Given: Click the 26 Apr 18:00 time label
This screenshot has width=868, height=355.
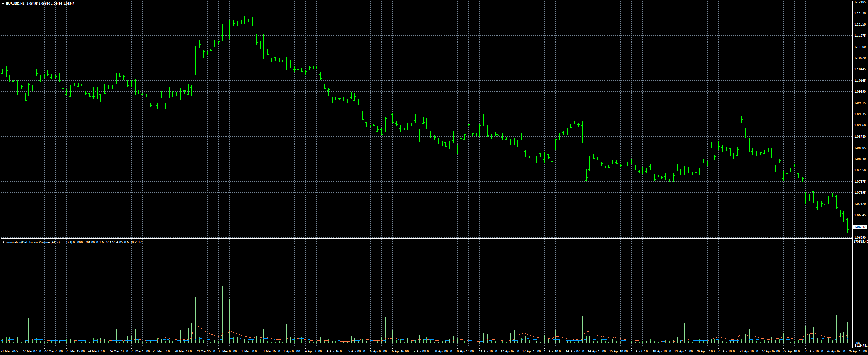Looking at the screenshot, I should pyautogui.click(x=857, y=351).
